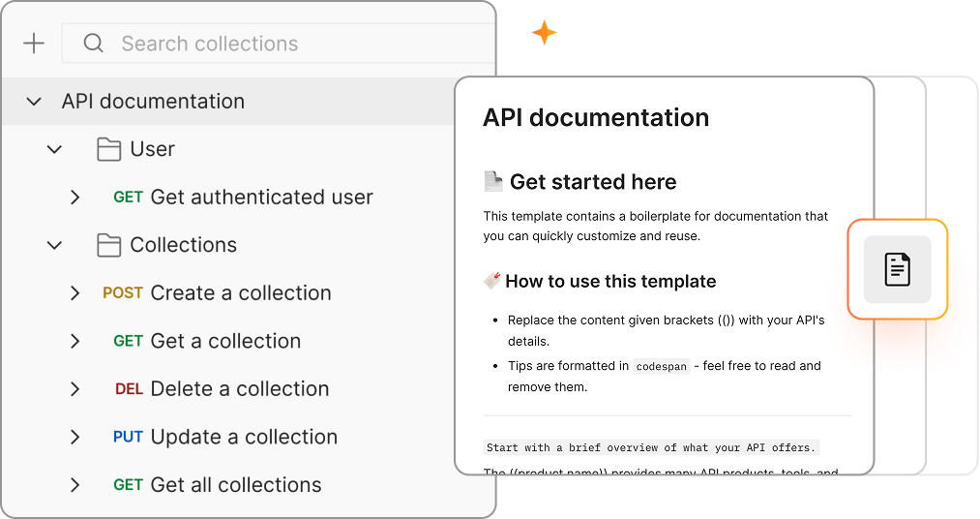Image resolution: width=980 pixels, height=519 pixels.
Task: Open Create a collection POST request
Action: 241,292
